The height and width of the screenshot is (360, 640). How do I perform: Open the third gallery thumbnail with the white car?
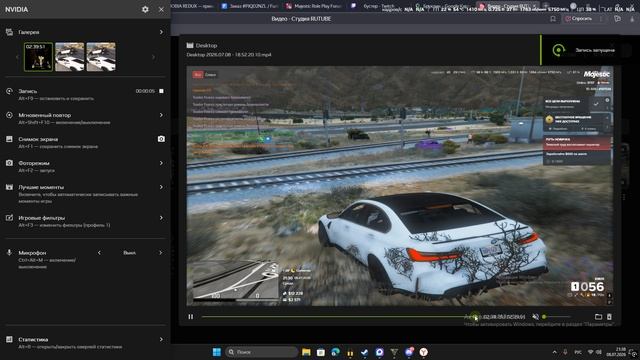101,57
